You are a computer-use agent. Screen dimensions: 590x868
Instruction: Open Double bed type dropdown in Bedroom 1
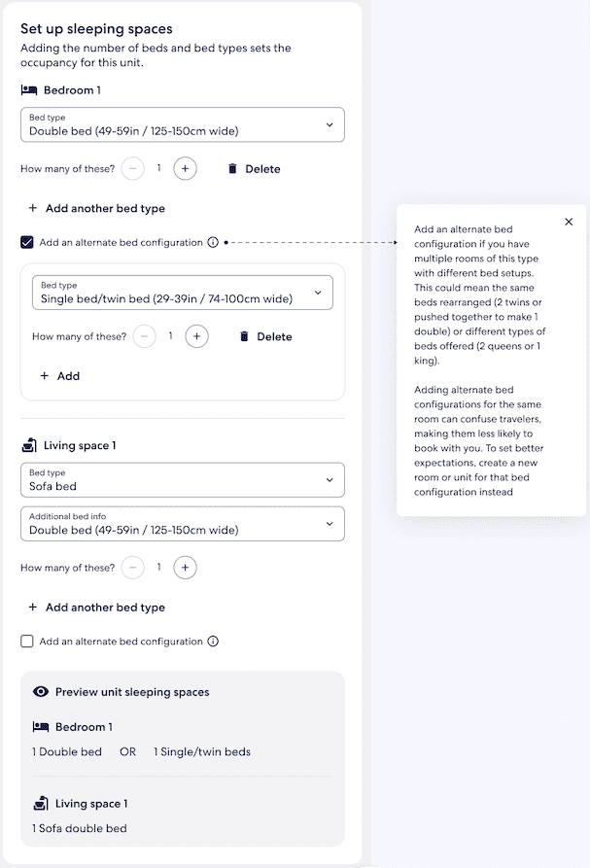point(182,124)
